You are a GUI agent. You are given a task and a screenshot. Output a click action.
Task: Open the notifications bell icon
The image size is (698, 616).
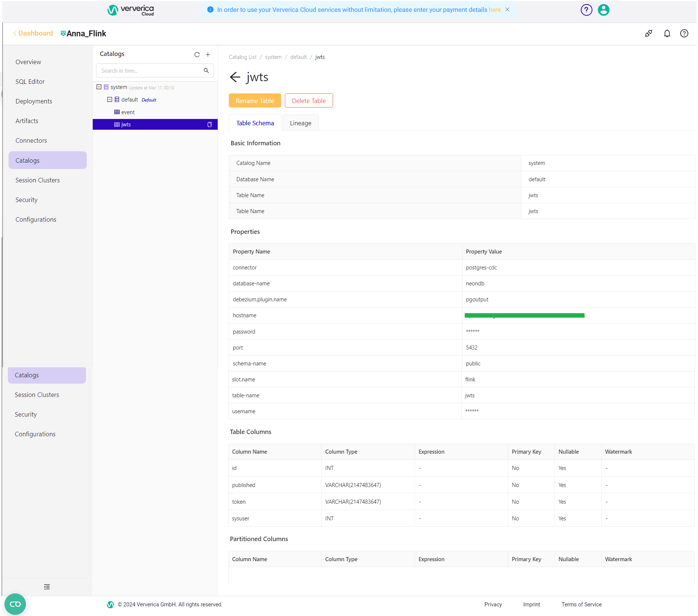667,33
